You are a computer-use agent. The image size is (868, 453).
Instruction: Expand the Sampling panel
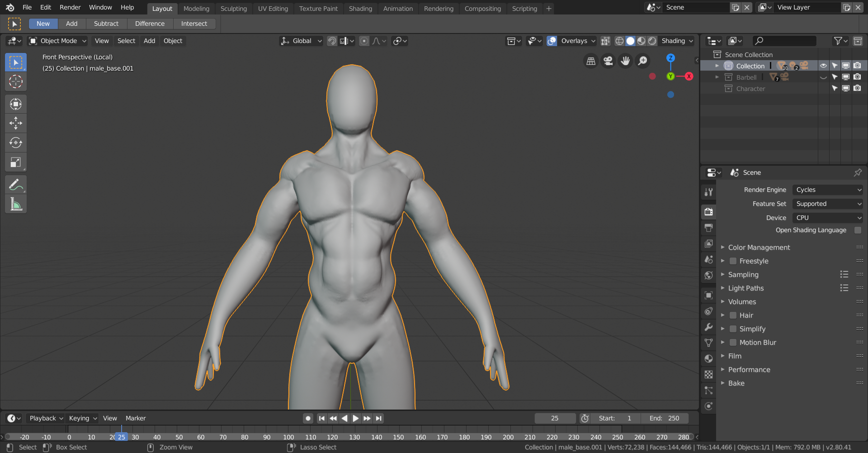(x=743, y=275)
